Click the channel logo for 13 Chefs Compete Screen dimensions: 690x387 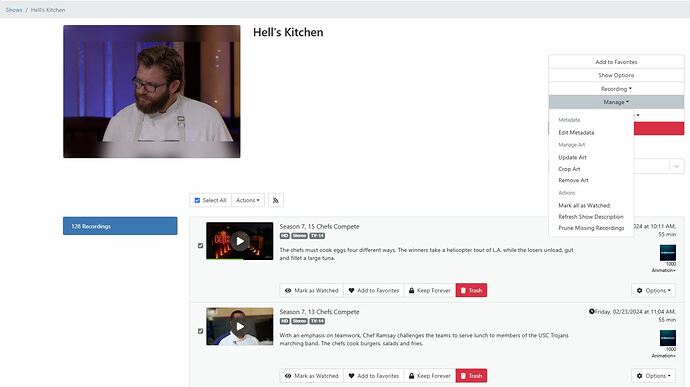[x=668, y=338]
